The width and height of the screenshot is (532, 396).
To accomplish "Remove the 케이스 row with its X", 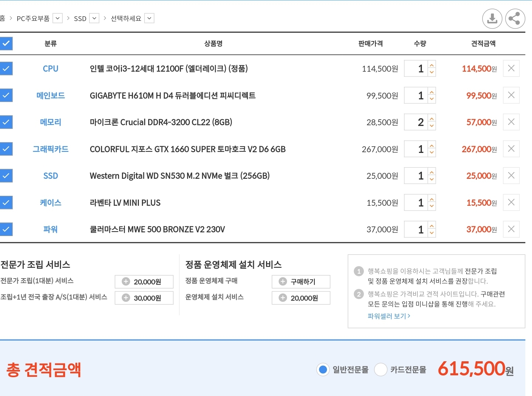I will coord(511,202).
